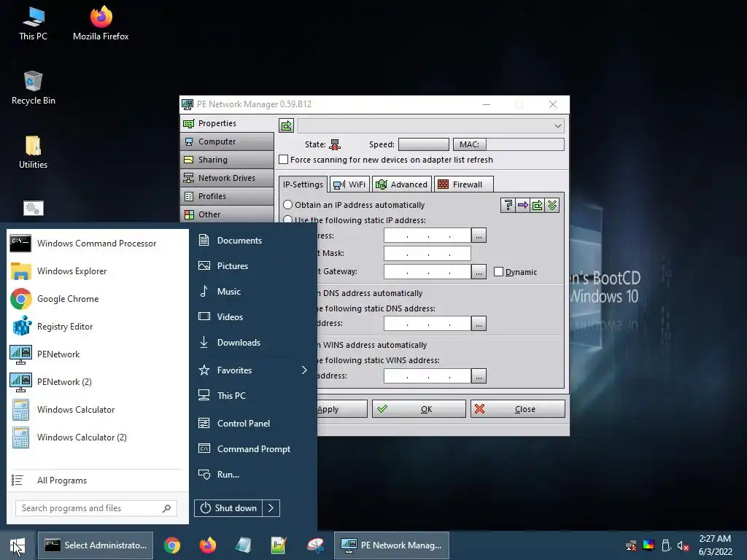Open Firefox from the taskbar

click(x=208, y=545)
